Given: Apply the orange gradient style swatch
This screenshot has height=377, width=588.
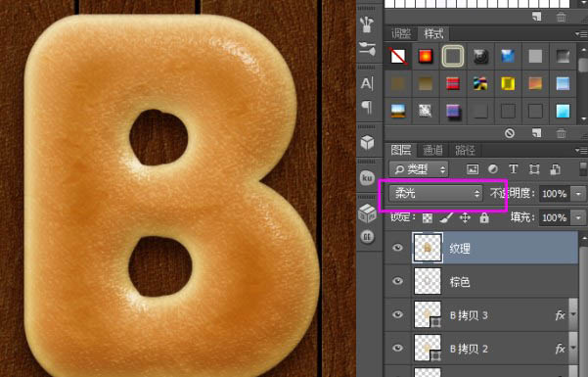Looking at the screenshot, I should pyautogui.click(x=535, y=83).
